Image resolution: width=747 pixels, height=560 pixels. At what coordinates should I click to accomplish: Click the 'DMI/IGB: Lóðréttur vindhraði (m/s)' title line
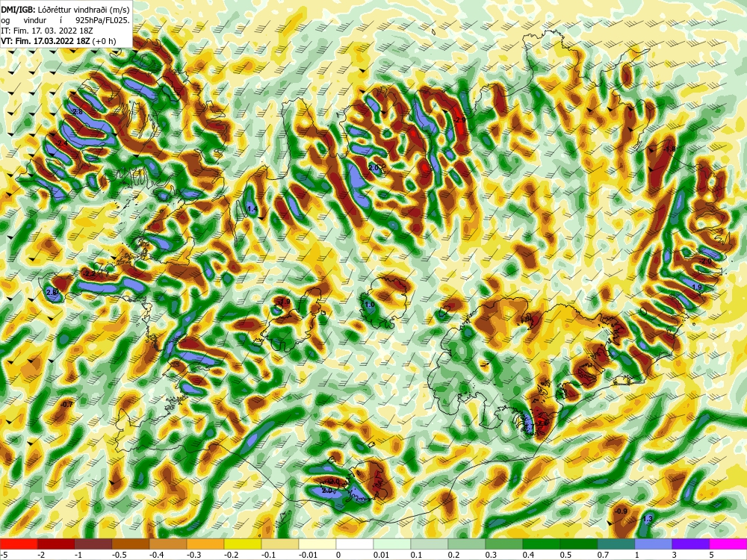click(65, 8)
